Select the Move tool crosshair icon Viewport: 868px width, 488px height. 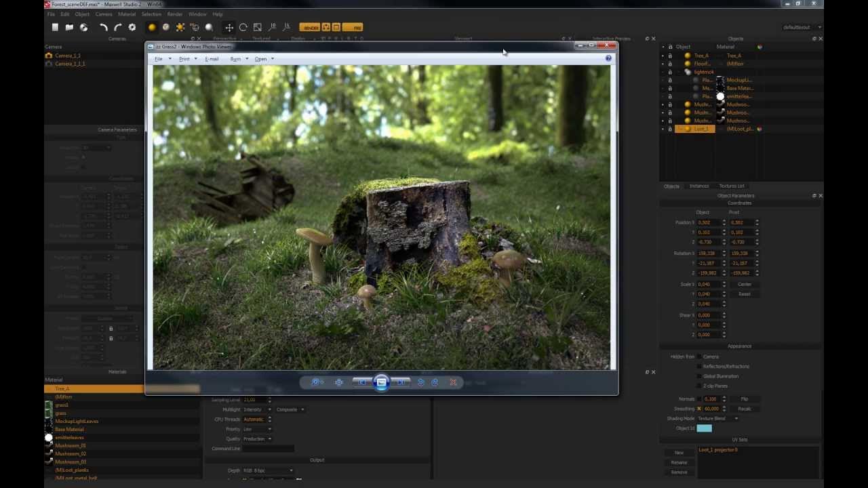[x=229, y=27]
